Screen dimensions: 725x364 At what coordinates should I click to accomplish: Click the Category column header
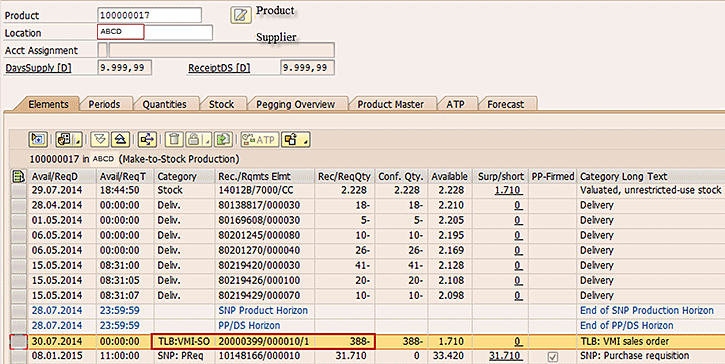184,176
